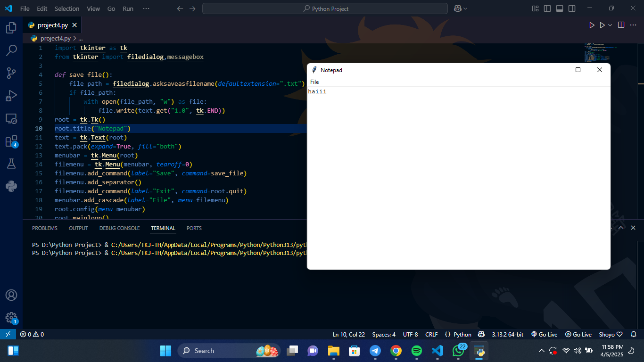Image resolution: width=644 pixels, height=362 pixels.
Task: Open the Go menu
Action: 111,8
